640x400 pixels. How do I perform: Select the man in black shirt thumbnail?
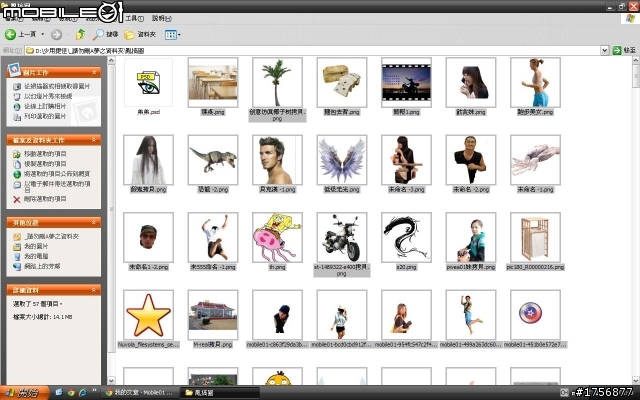point(471,160)
